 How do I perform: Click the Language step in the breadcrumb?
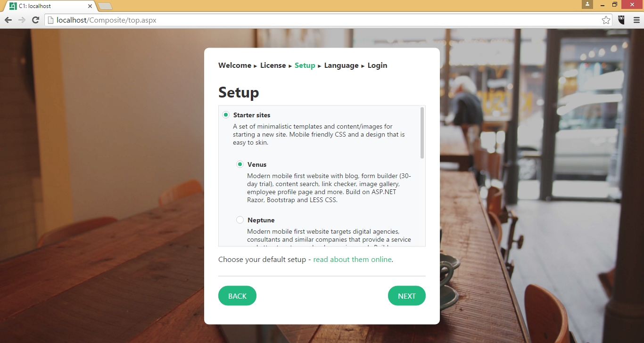point(341,65)
